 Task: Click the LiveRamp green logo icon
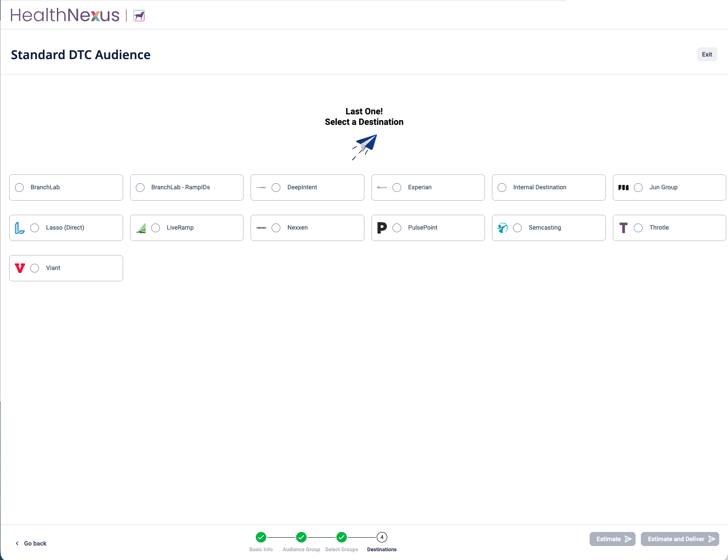(141, 228)
